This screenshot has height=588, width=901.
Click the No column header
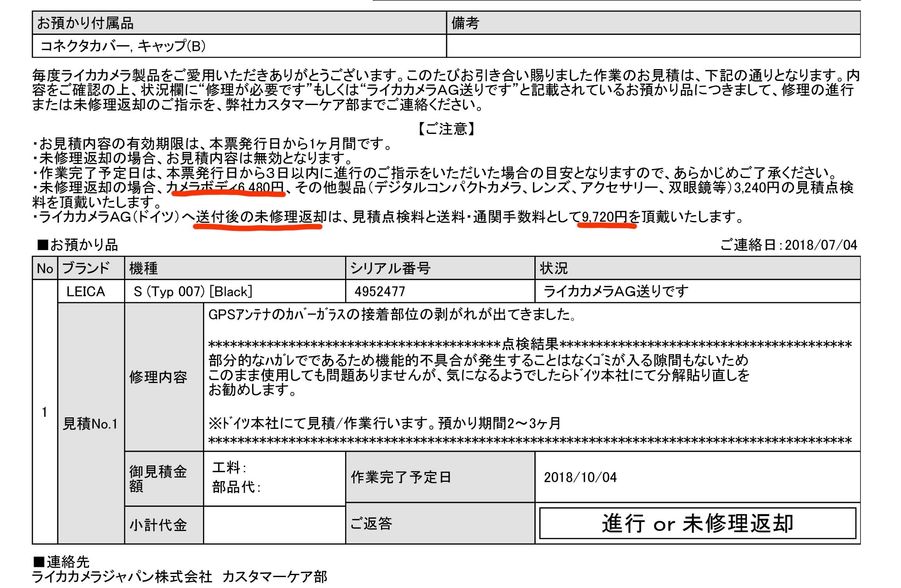(x=45, y=268)
